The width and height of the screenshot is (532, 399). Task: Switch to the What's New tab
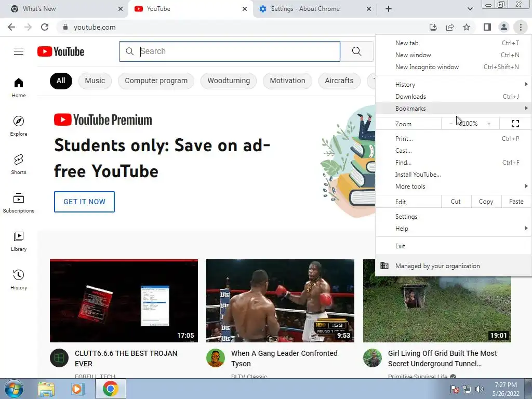pos(64,9)
